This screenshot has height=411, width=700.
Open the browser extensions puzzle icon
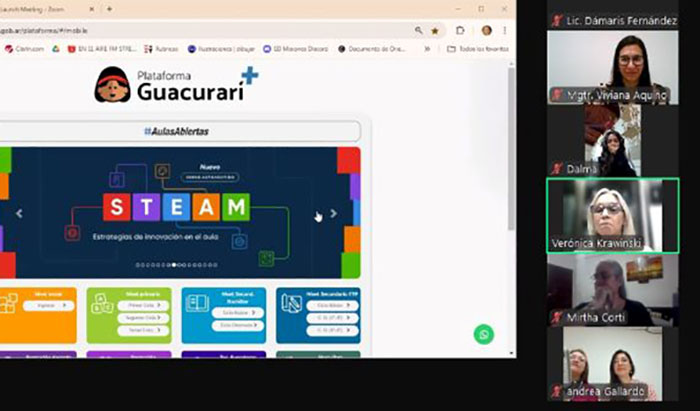[x=460, y=30]
